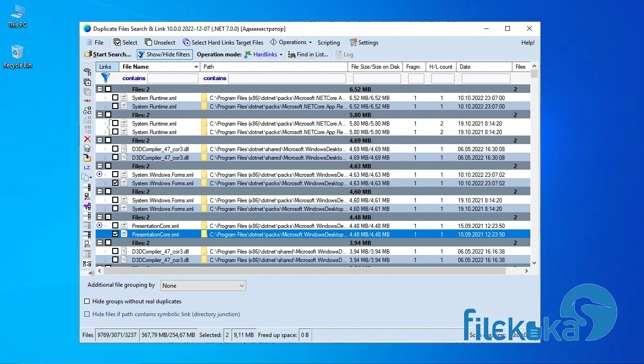Collapse the 4,63 MB file group

pos(100,166)
